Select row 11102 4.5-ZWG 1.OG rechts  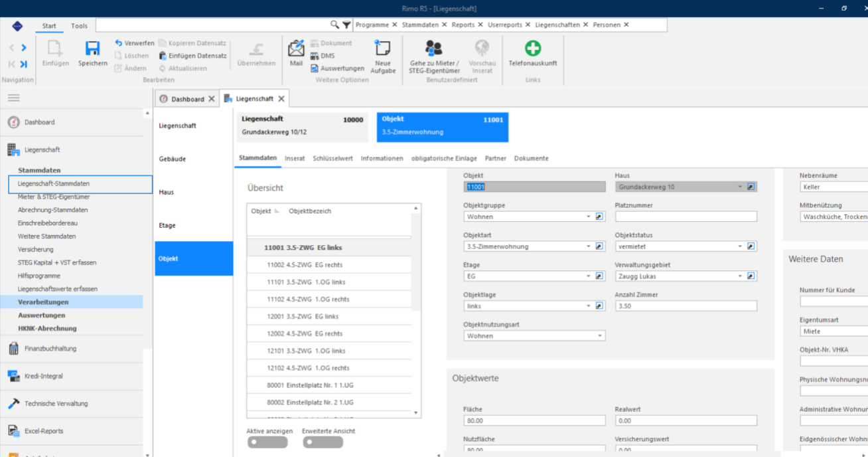(329, 300)
